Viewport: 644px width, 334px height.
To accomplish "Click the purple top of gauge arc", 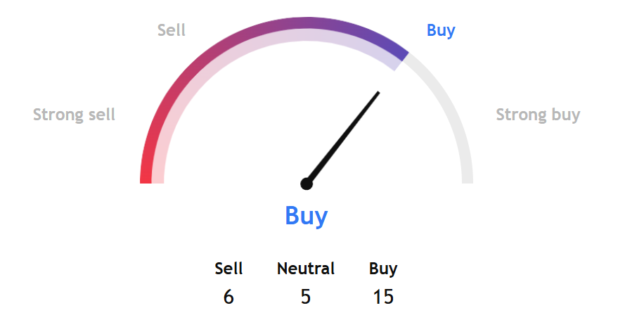I will 307,23.
